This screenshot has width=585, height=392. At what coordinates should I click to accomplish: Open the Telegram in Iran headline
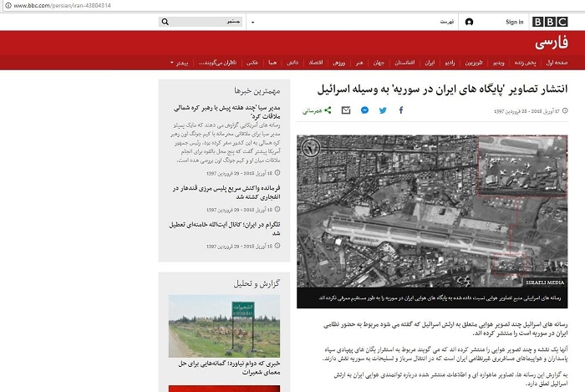(x=225, y=229)
